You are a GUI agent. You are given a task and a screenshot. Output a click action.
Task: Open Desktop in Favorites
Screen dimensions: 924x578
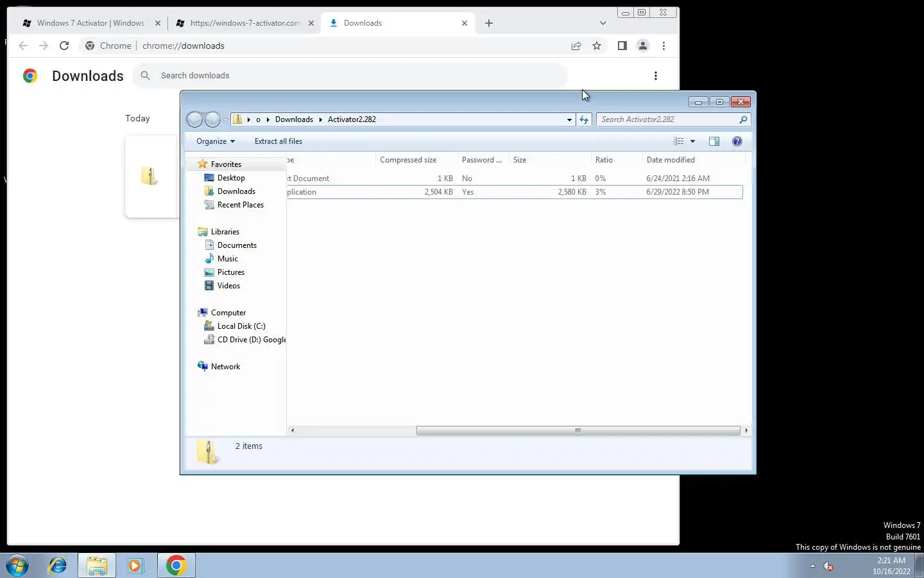pos(231,178)
